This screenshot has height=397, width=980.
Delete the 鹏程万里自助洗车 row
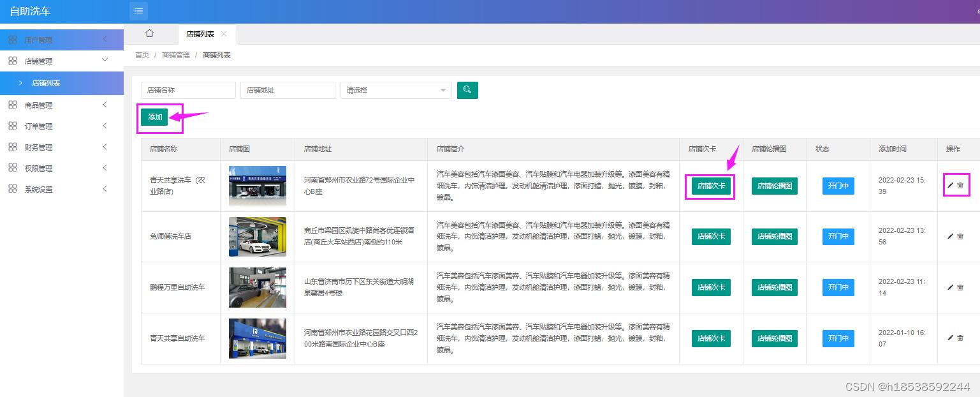click(960, 287)
